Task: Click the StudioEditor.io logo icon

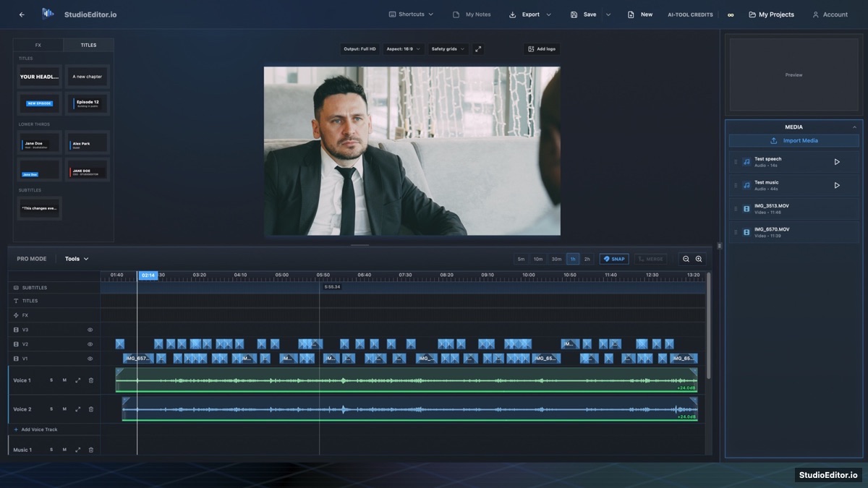Action: click(48, 14)
